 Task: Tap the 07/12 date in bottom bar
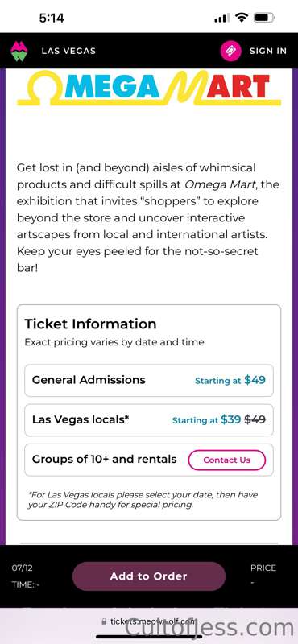tap(22, 568)
